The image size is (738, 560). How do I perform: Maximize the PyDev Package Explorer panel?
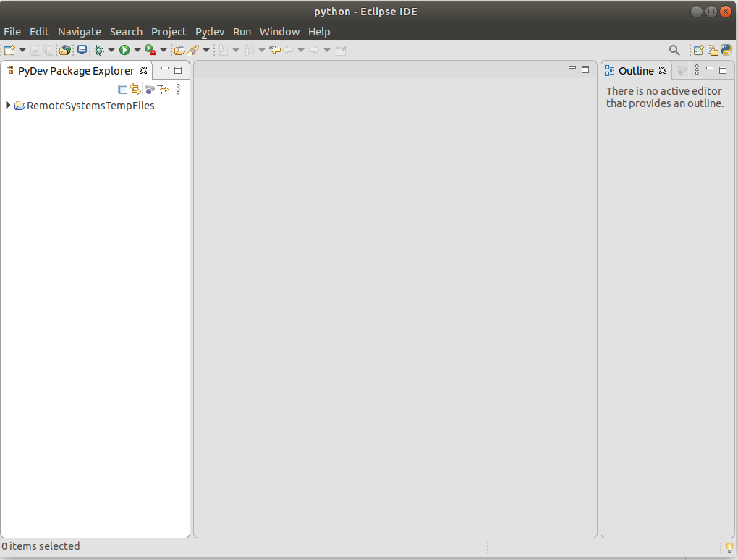pos(178,70)
